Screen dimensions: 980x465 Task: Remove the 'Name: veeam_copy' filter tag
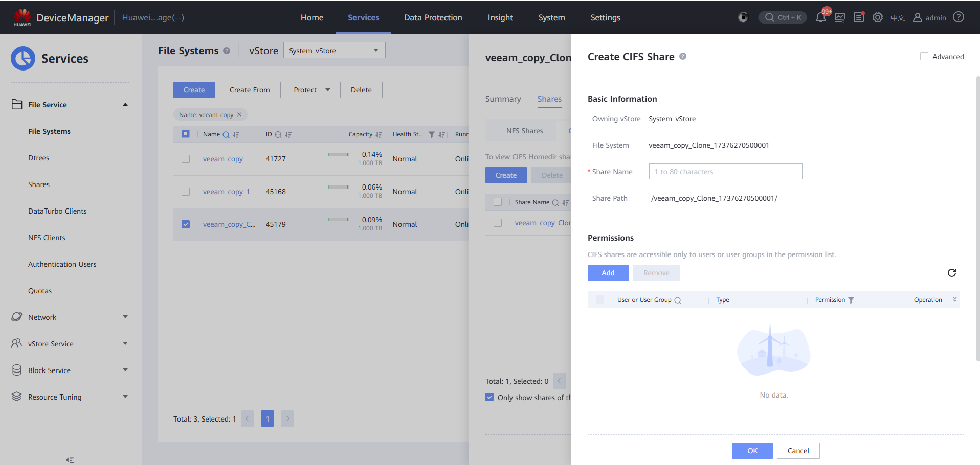pos(239,114)
